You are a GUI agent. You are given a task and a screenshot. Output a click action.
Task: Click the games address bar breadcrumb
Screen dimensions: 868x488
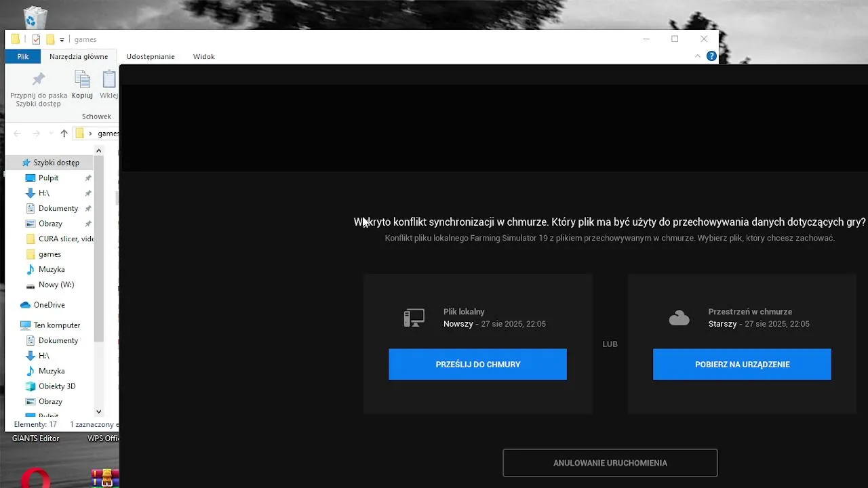click(x=108, y=134)
